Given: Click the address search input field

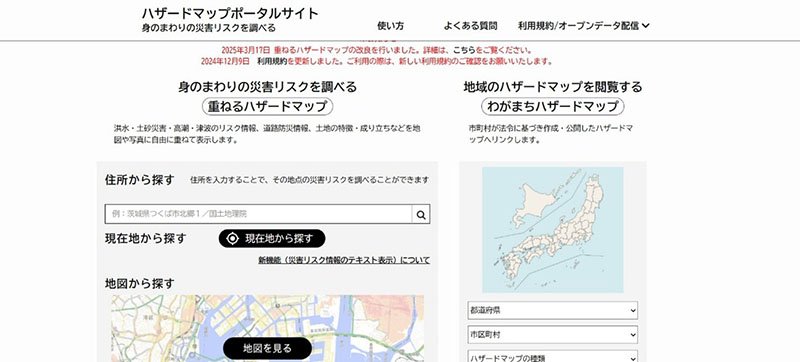Looking at the screenshot, I should point(259,214).
